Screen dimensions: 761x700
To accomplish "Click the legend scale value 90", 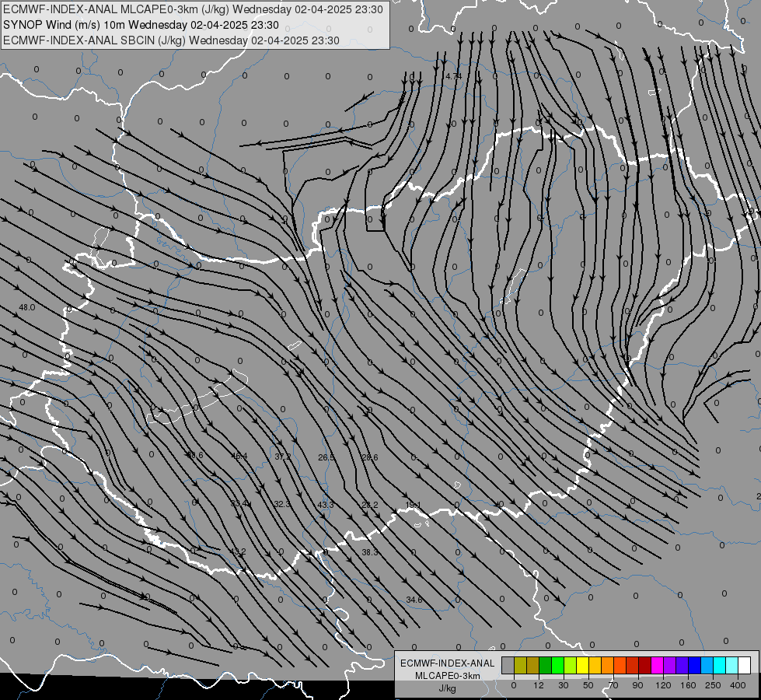I will (637, 685).
